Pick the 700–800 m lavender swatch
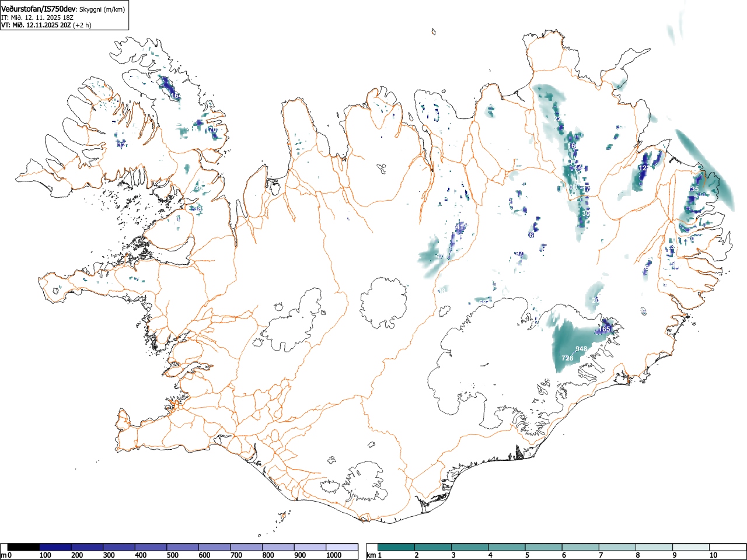747x560 pixels. [246, 547]
